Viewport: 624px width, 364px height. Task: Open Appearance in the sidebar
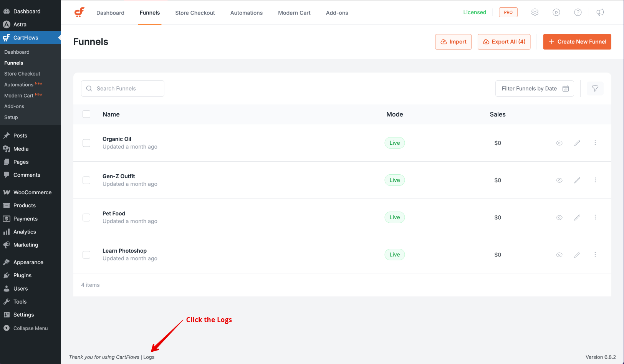[x=30, y=262]
